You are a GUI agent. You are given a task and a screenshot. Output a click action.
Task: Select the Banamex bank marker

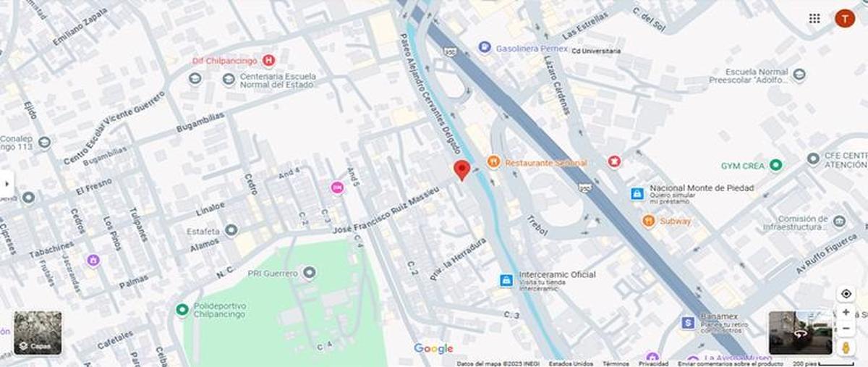point(687,323)
